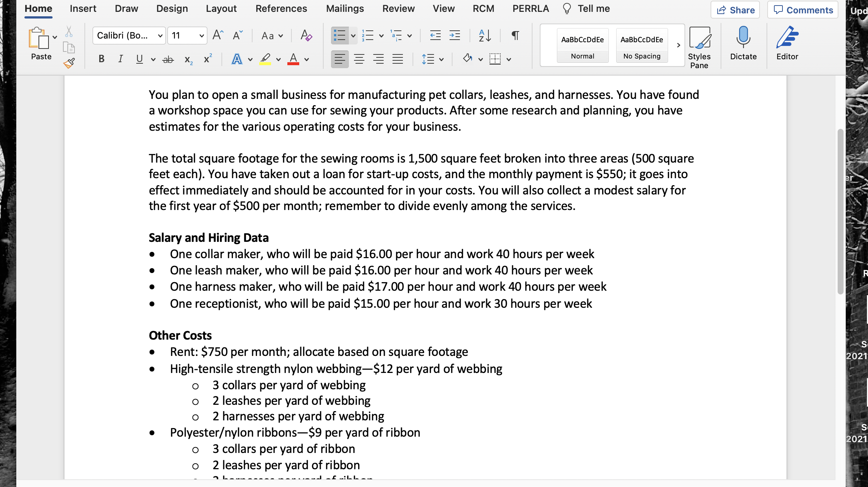Apply the yellow text highlight color
The width and height of the screenshot is (868, 487).
click(x=265, y=59)
